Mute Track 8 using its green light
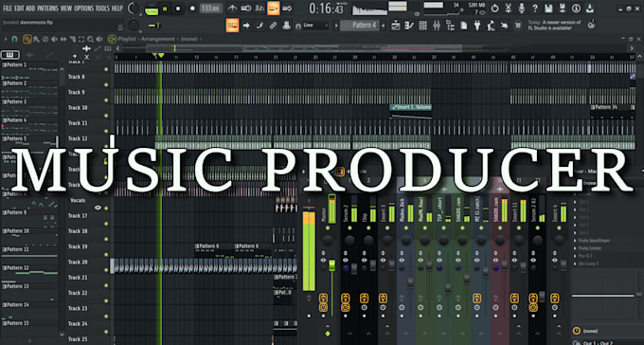Screen dimensions: 644x345 tap(106, 84)
